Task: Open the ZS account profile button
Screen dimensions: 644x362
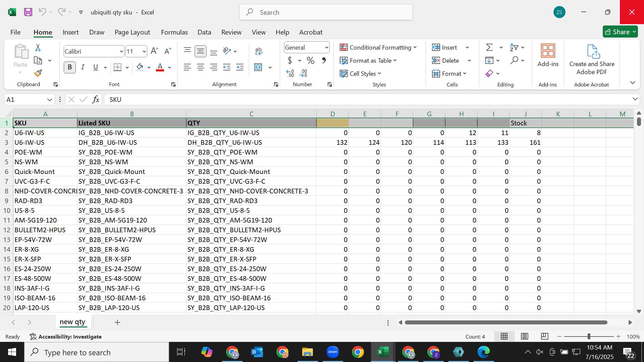Action: pos(559,12)
